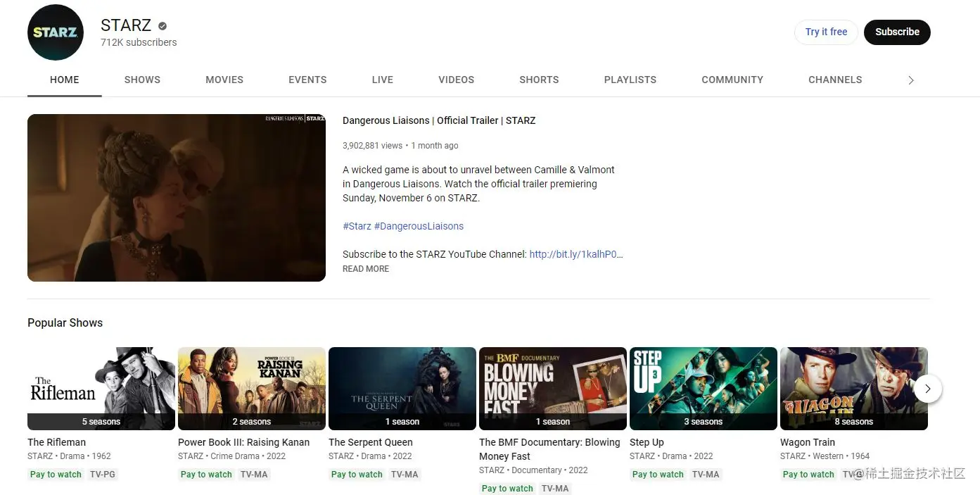Switch to the SHOWS tab
This screenshot has width=980, height=495.
(142, 80)
